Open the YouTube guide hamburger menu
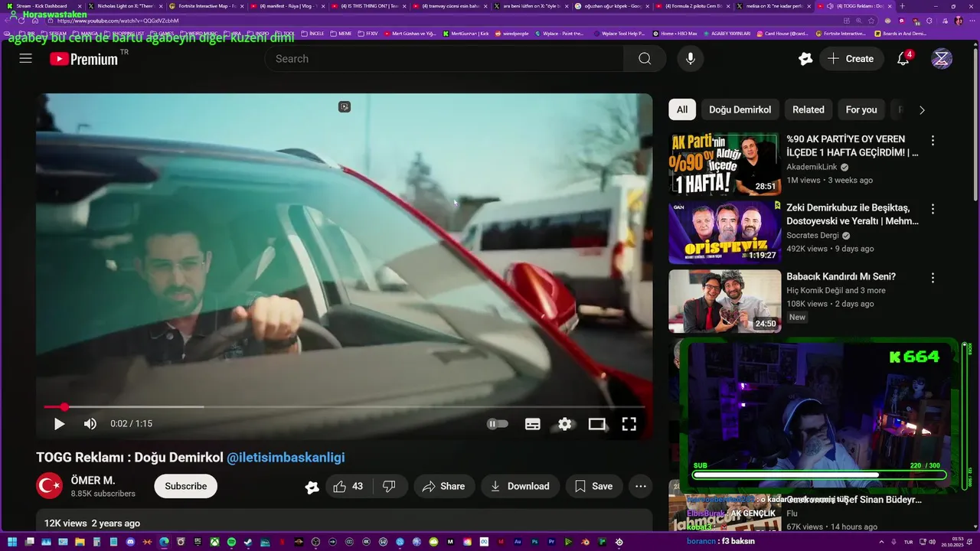Image resolution: width=980 pixels, height=551 pixels. (25, 59)
